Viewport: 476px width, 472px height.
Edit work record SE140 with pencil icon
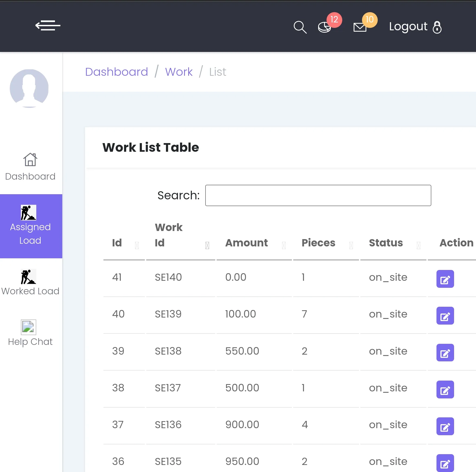click(x=445, y=279)
